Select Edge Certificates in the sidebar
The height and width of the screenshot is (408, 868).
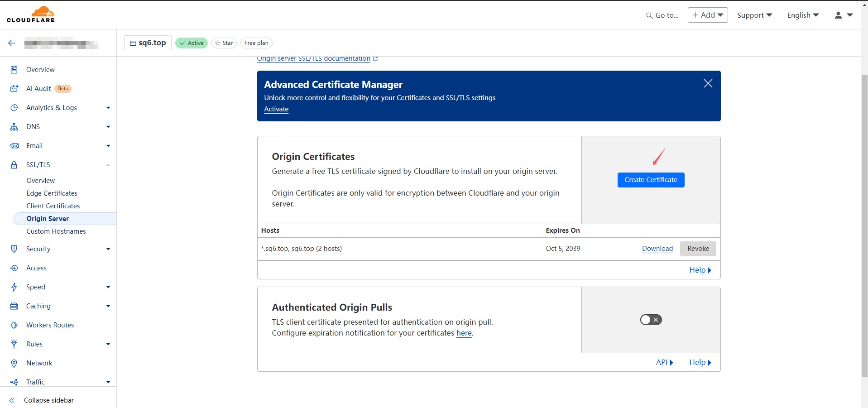pos(52,193)
